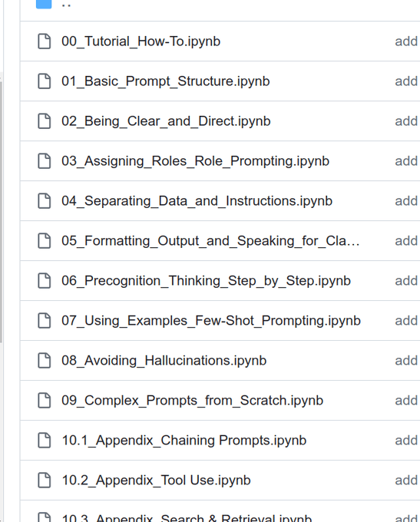Screen dimensions: 420x522
Task: Click commit message "add" for 01_Basic_Prompt_Structure
Action: [406, 81]
